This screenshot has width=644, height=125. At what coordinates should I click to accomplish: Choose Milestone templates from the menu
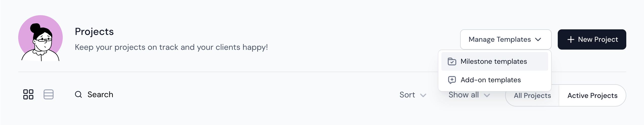point(494,61)
